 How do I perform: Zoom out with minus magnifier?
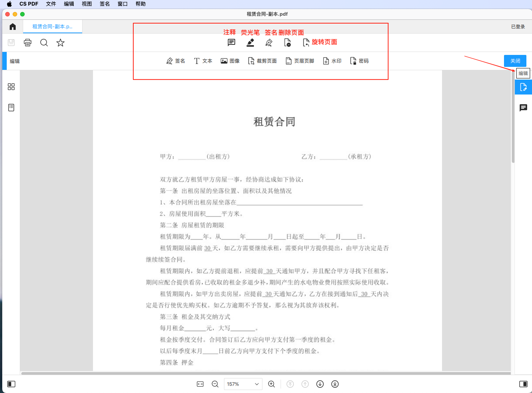pos(215,384)
